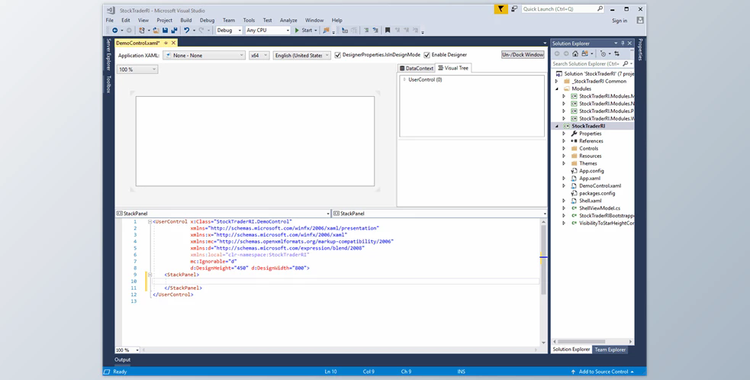The width and height of the screenshot is (750, 380).
Task: Open the designer 100 % zoom dropdown
Action: tap(137, 69)
